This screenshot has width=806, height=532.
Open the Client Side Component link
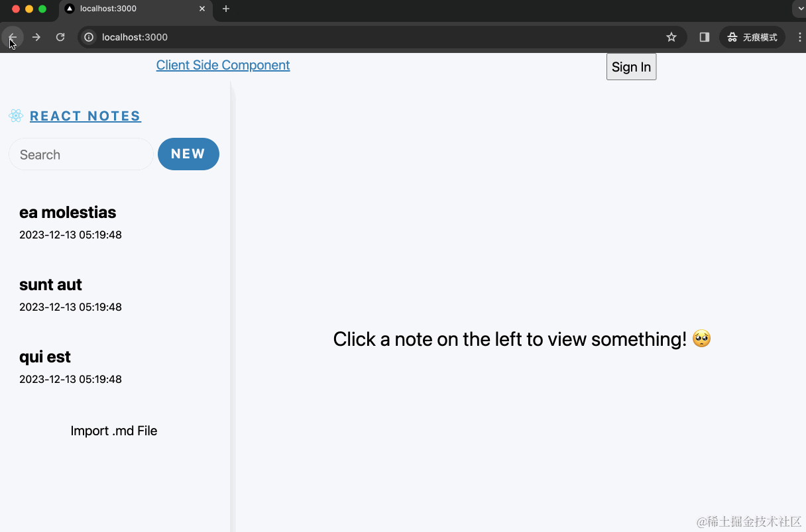[223, 65]
